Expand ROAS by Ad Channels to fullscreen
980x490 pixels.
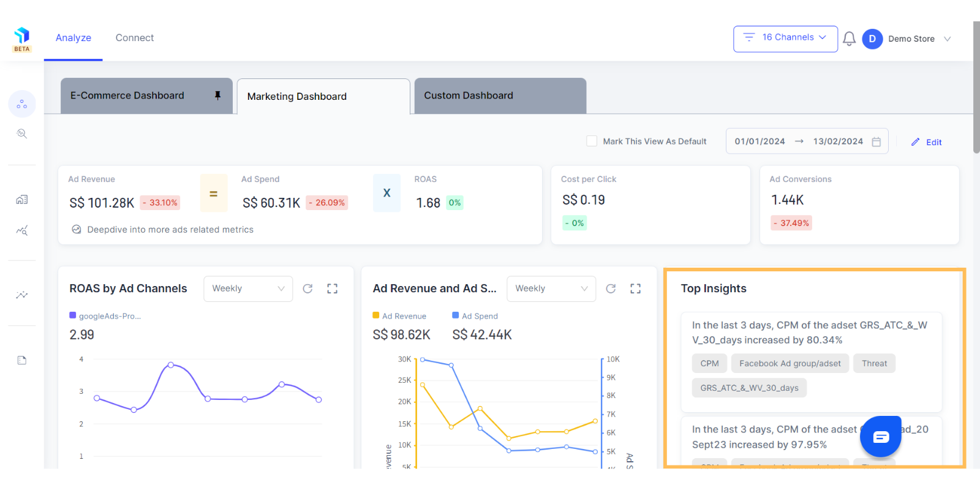click(x=333, y=288)
